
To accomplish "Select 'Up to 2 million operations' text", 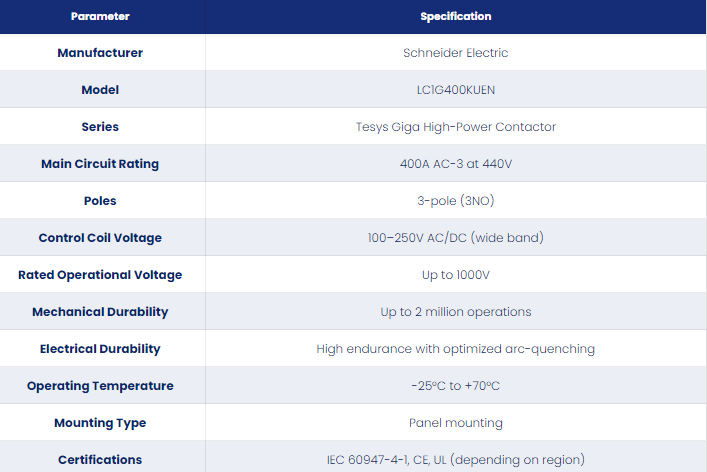I will (456, 312).
